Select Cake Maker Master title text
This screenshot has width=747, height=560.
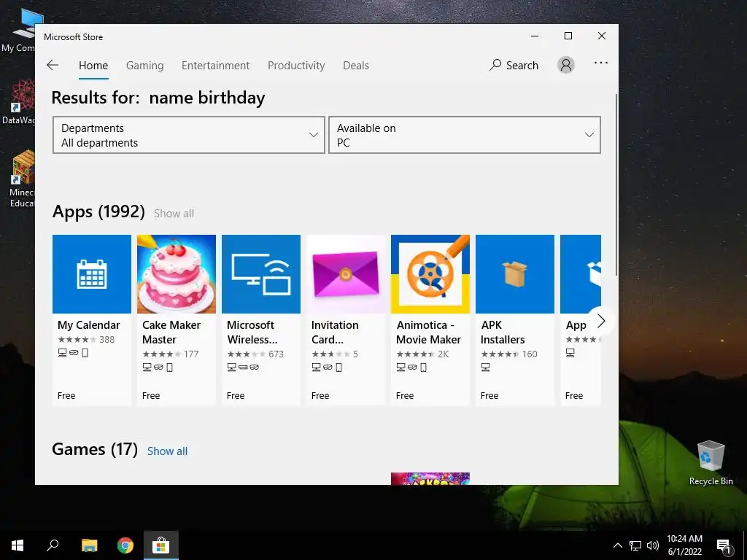(171, 332)
